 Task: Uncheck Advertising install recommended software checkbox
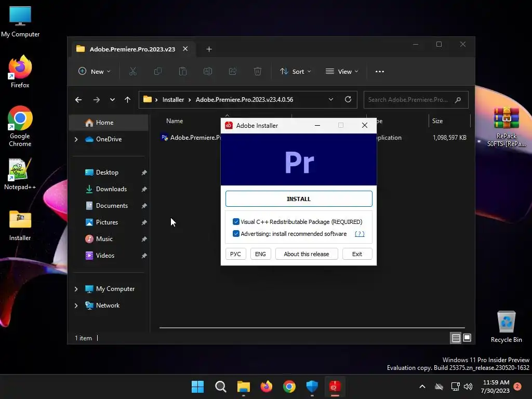pyautogui.click(x=236, y=234)
